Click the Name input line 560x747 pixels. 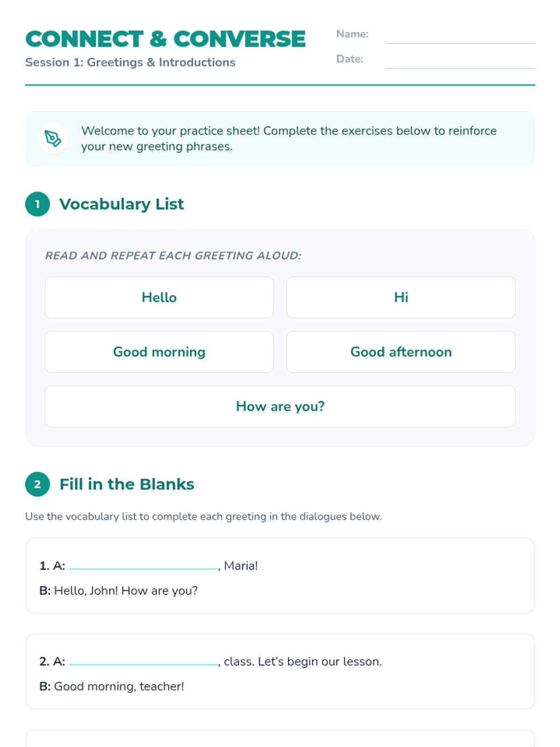(460, 35)
